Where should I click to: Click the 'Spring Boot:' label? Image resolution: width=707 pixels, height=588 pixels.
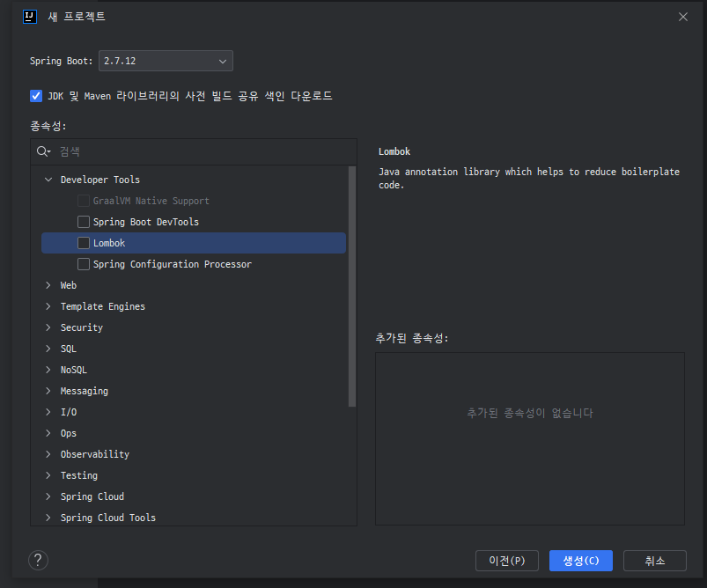coord(61,61)
